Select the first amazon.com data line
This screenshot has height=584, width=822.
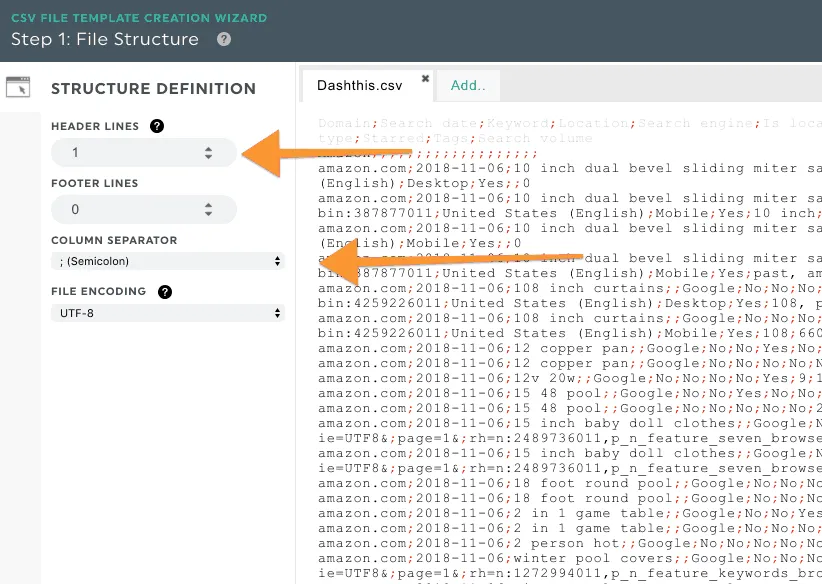click(x=550, y=168)
